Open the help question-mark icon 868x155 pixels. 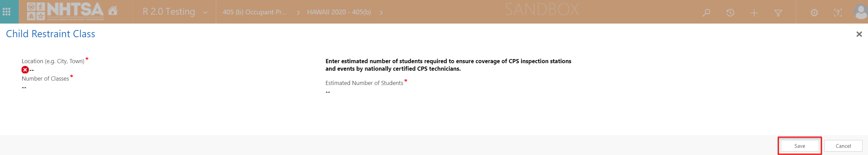click(838, 13)
